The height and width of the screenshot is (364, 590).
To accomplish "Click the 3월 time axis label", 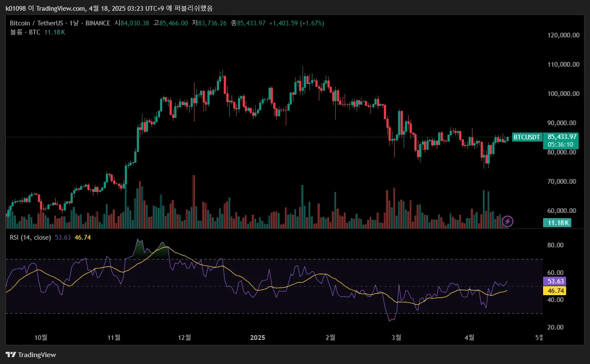I will pyautogui.click(x=397, y=338).
